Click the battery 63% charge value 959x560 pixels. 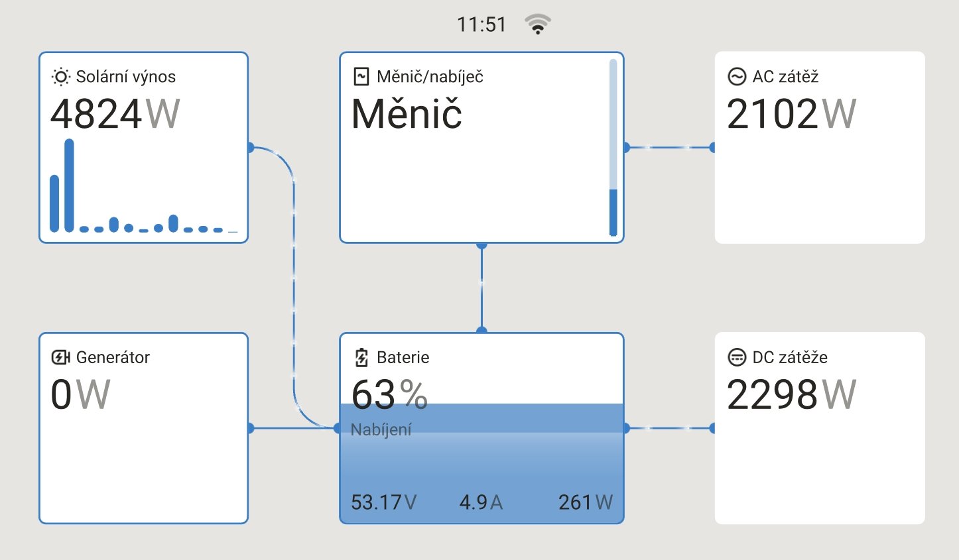click(389, 395)
